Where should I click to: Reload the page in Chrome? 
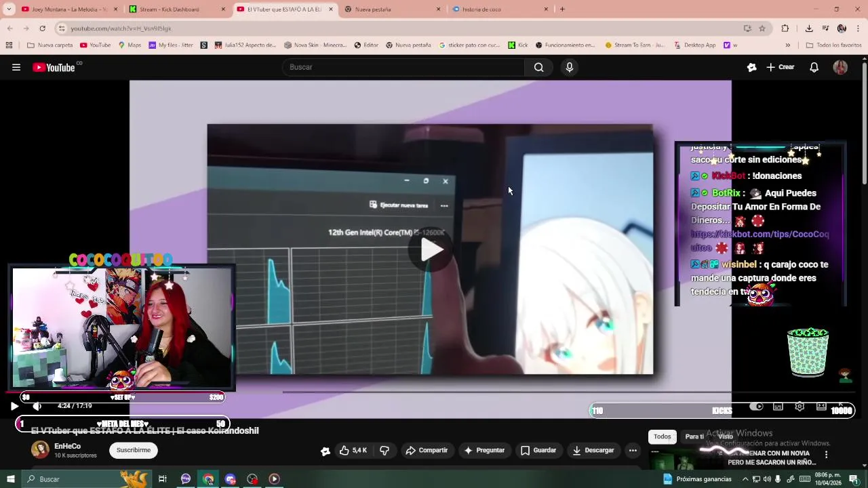[42, 28]
